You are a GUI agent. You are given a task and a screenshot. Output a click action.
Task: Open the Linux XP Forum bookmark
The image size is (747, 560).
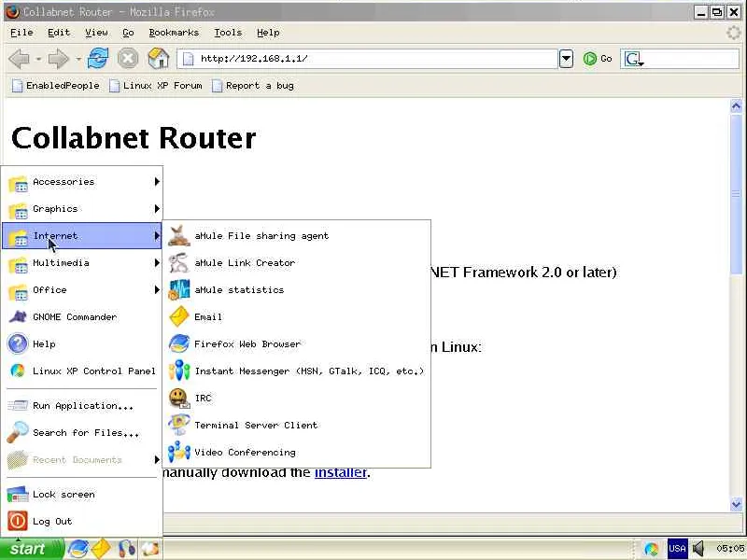pyautogui.click(x=156, y=86)
